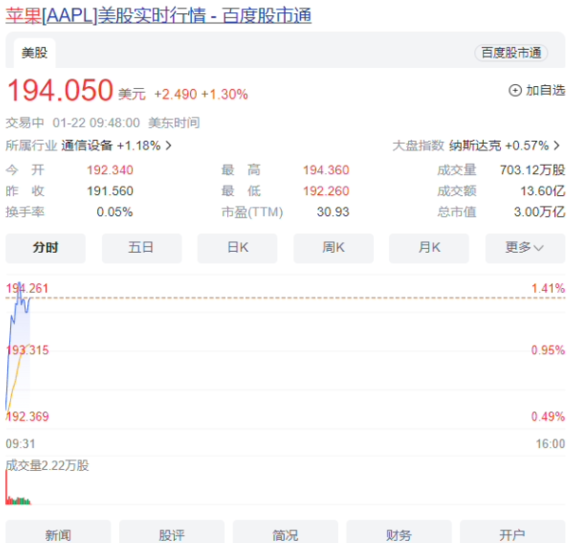Click the chart percent label 0.49%
Viewport: 587px width, 543px height.
tap(548, 416)
